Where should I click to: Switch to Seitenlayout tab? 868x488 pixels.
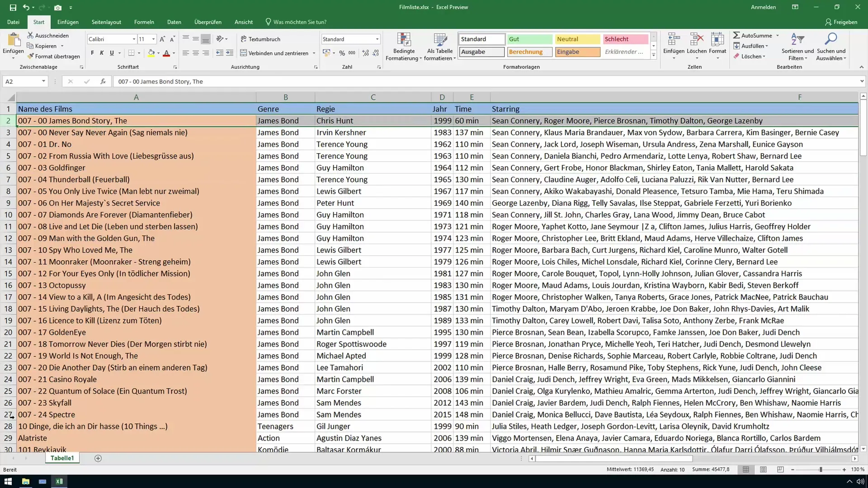(x=106, y=22)
